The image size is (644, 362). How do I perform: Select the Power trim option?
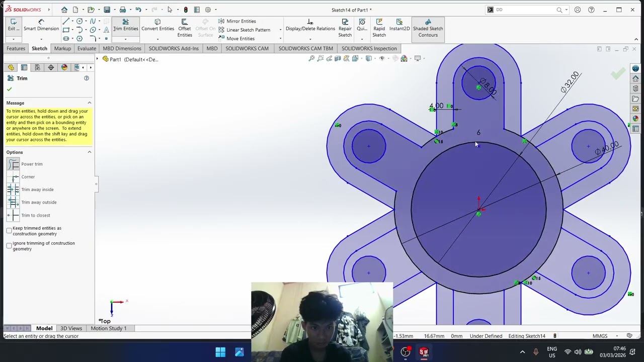[x=25, y=164]
